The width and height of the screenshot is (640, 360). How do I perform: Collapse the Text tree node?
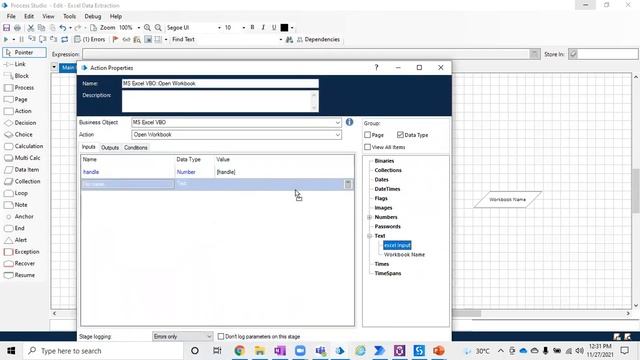tap(369, 236)
